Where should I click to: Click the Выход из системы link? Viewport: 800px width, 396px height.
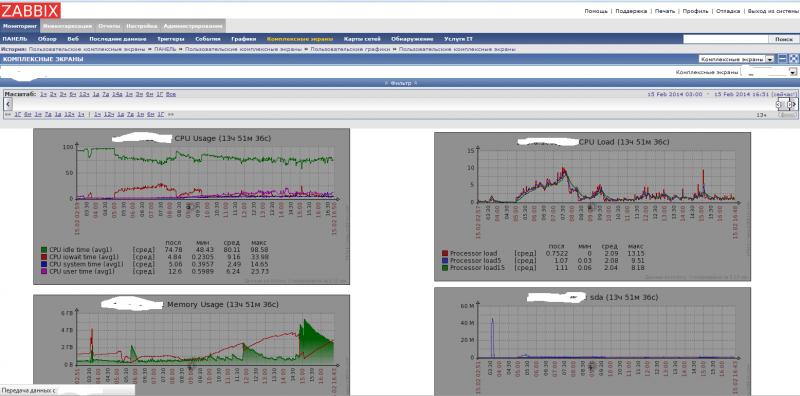point(772,11)
